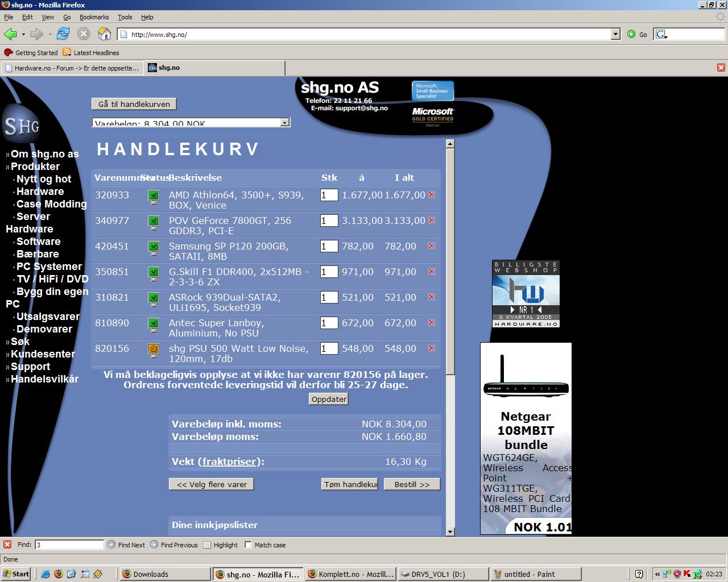Open the Edit menu
Screen dimensions: 728x582
tap(27, 17)
